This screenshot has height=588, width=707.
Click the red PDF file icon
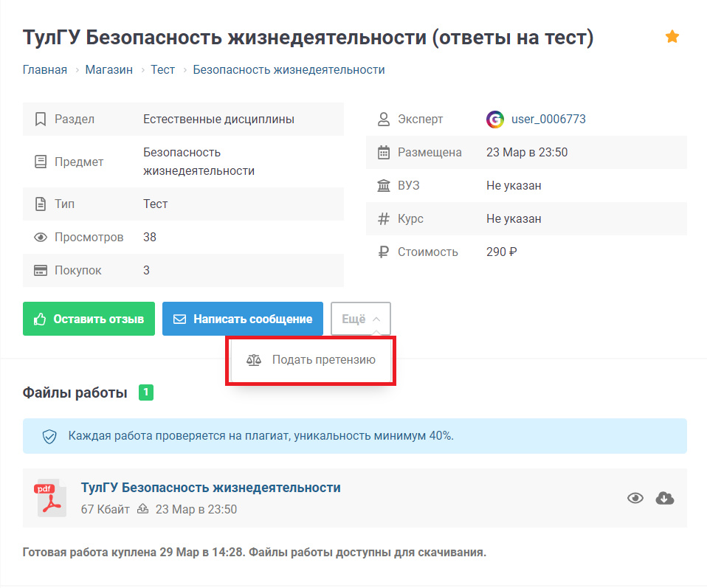tap(51, 498)
